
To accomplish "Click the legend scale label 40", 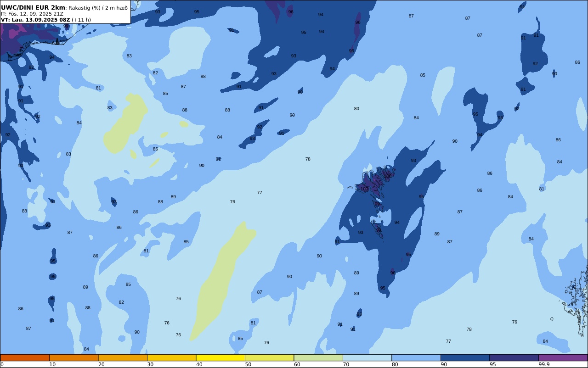I will point(199,364).
